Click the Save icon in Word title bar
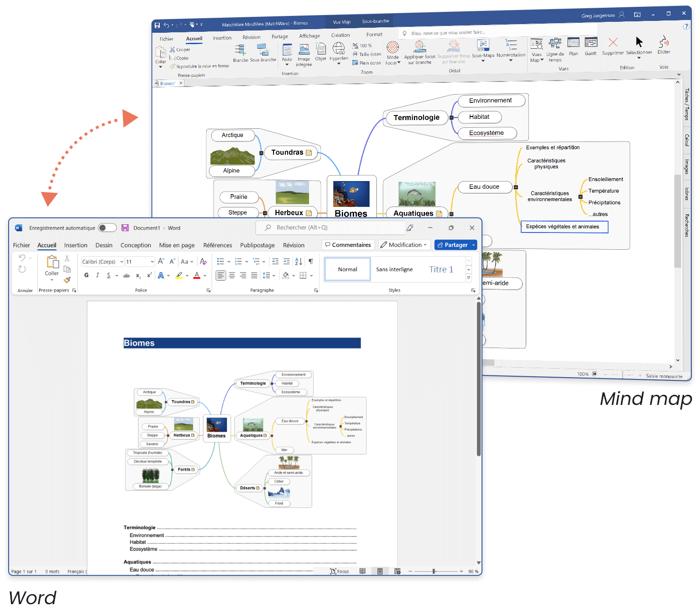The width and height of the screenshot is (700, 611). (x=125, y=228)
